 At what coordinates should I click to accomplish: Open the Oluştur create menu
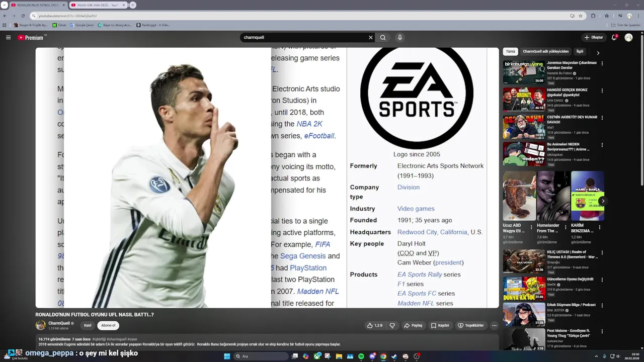[x=594, y=37]
